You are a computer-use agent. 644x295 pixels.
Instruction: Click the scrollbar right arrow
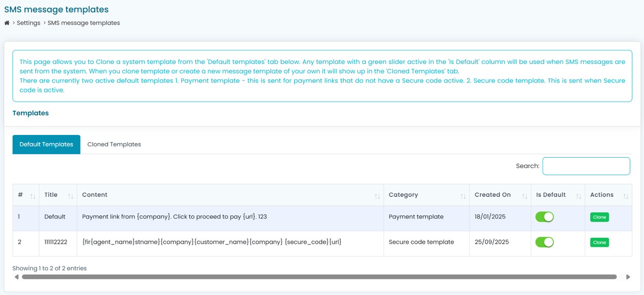pyautogui.click(x=628, y=277)
